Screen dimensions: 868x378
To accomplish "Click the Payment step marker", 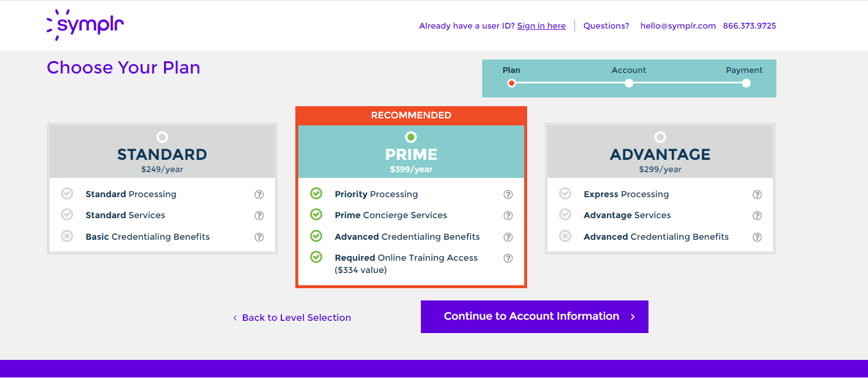I will point(746,83).
